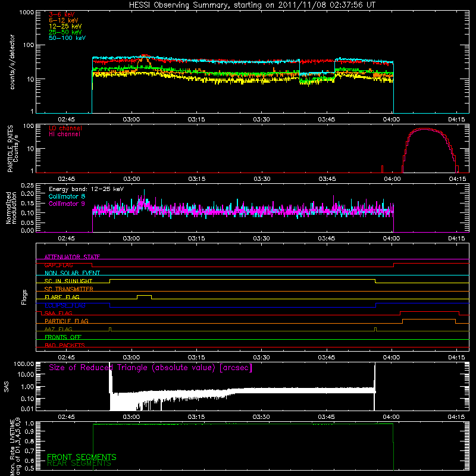Click the Collimator 9 legend label
Viewport: 476px width, 476px height.
[x=67, y=203]
